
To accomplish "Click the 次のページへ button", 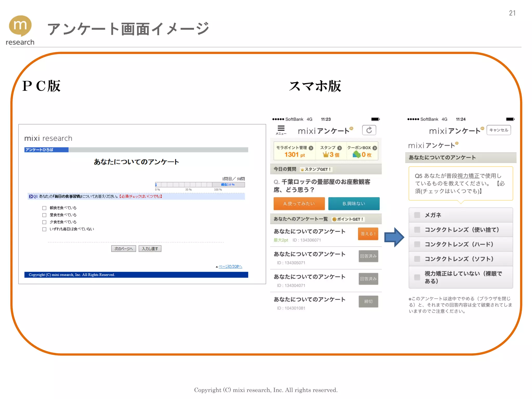I will 124,249.
